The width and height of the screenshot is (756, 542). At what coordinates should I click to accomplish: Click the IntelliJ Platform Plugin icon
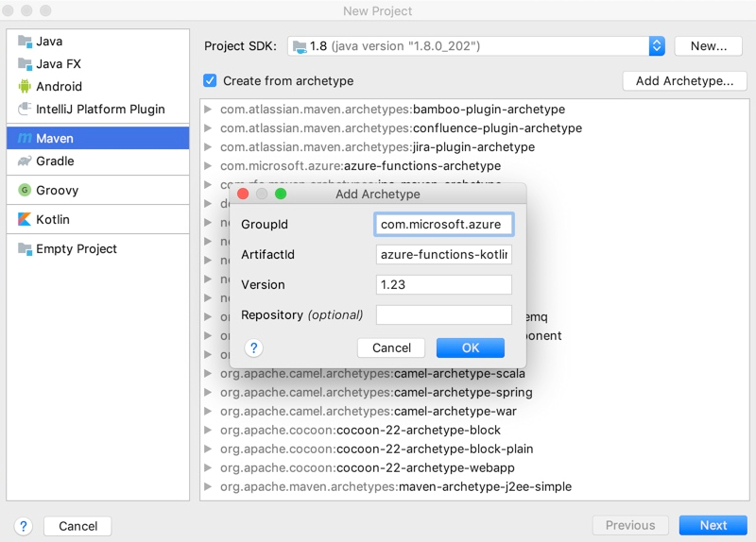click(25, 109)
